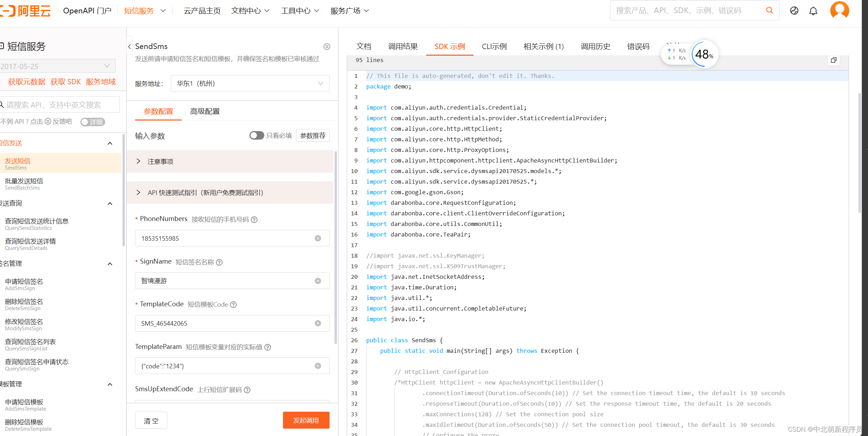Collapse the 发送查询 sidebar group
Image resolution: width=868 pixels, height=436 pixels.
coord(110,203)
